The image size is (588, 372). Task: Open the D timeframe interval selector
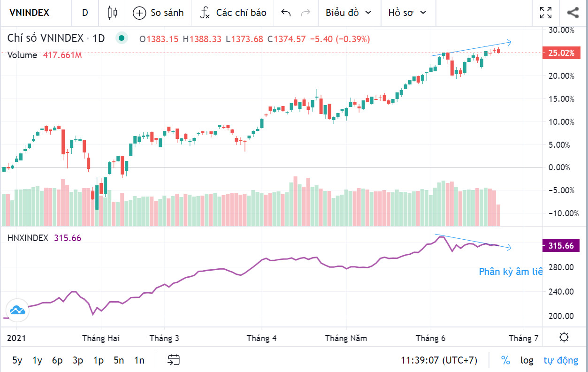[85, 13]
